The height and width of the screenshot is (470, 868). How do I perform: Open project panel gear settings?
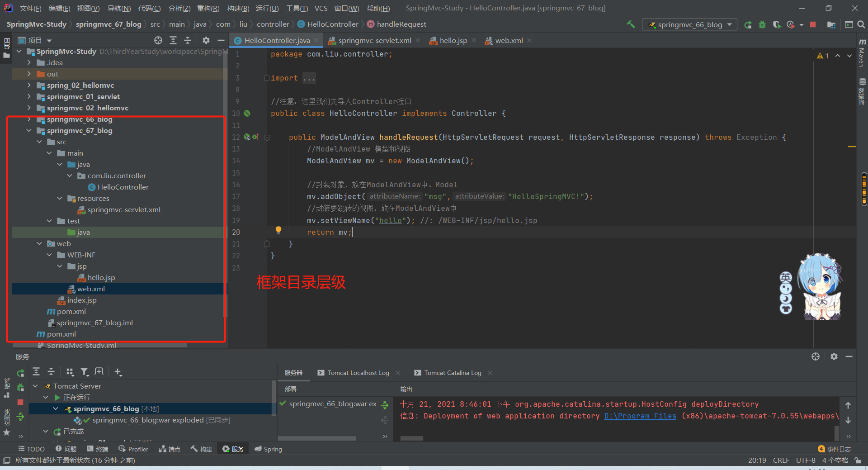[x=206, y=40]
